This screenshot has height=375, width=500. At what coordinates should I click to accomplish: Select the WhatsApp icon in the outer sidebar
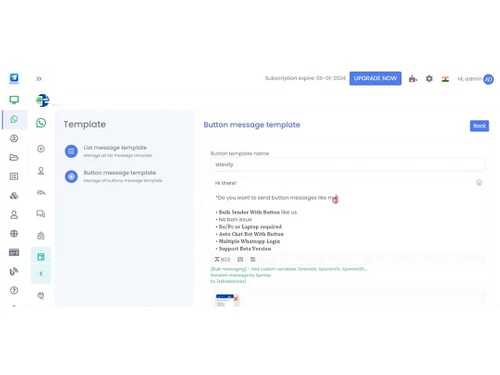tap(14, 119)
